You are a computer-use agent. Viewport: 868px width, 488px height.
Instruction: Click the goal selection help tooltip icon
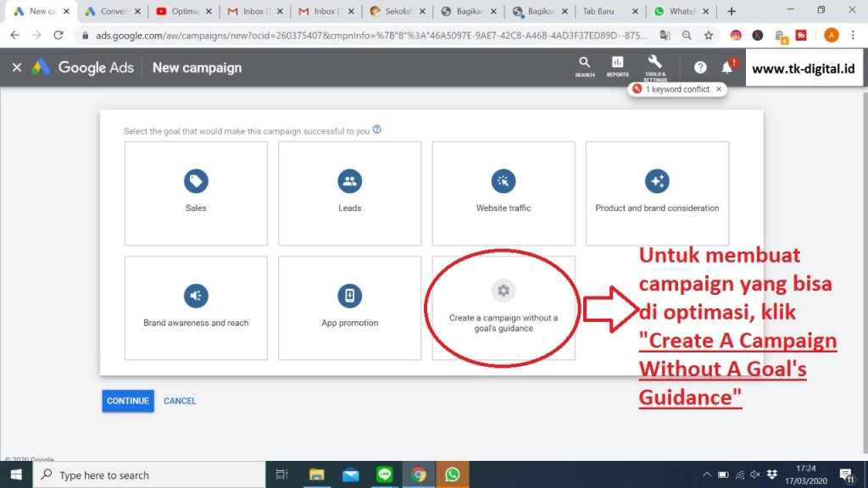(376, 130)
